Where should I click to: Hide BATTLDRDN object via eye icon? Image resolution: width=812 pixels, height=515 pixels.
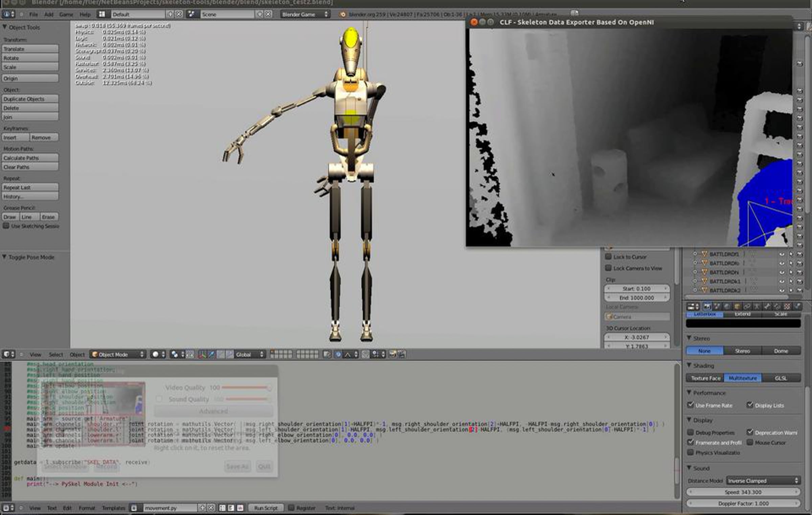pos(782,272)
